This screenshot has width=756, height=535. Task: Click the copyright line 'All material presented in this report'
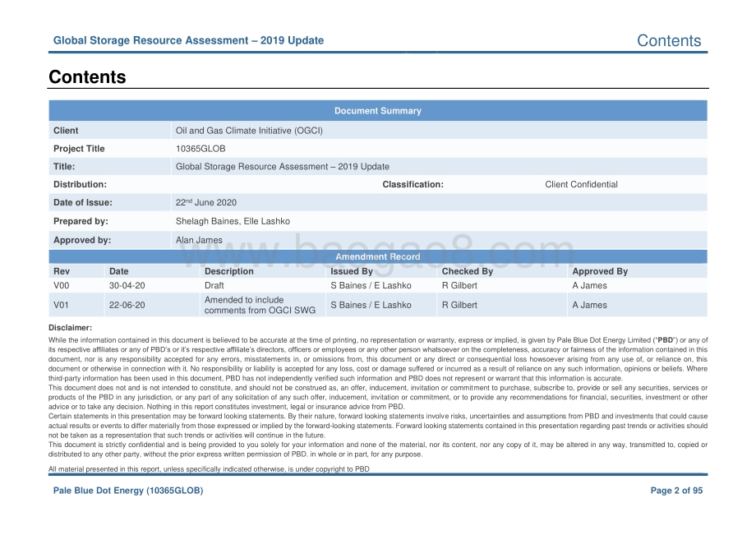[209, 469]
